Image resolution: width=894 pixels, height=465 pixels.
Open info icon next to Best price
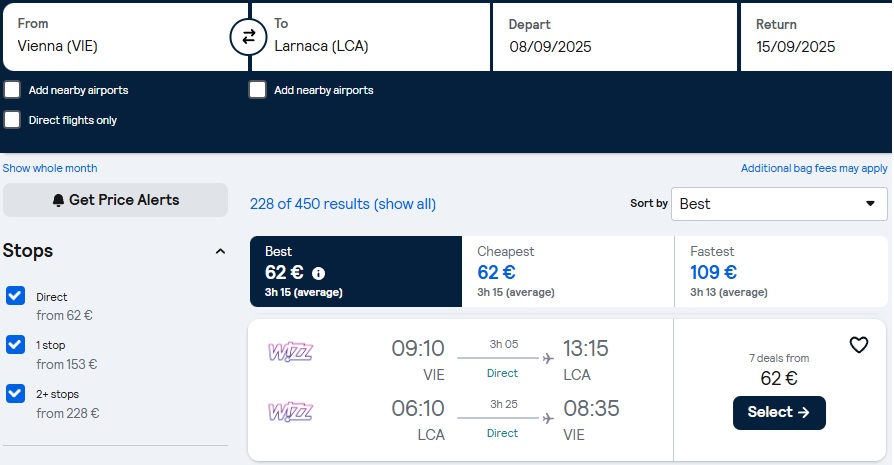point(319,274)
